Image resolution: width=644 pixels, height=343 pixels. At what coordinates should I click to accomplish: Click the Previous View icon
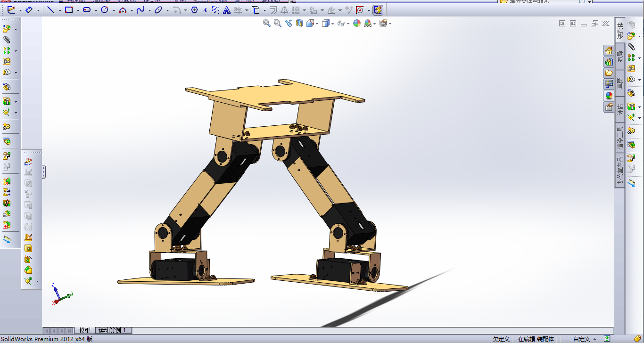[x=289, y=23]
